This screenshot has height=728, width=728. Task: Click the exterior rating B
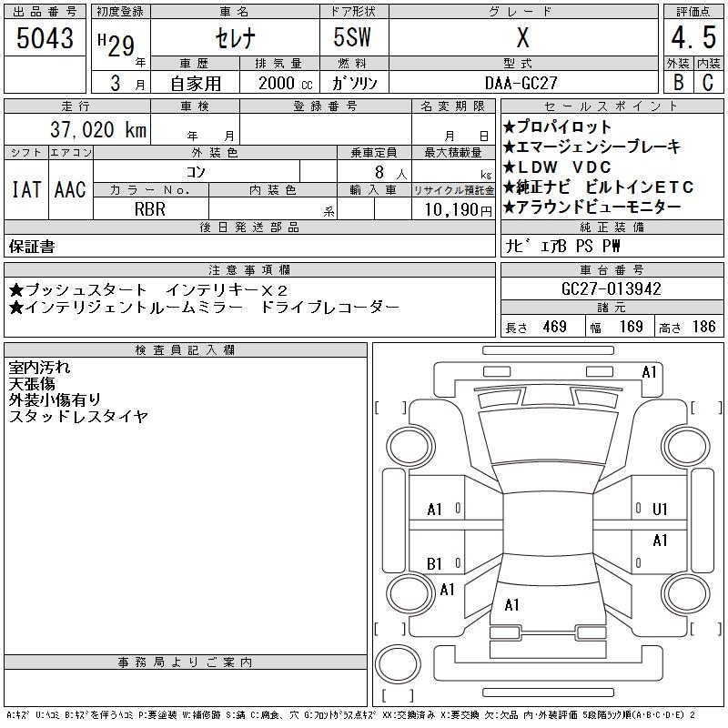[678, 82]
